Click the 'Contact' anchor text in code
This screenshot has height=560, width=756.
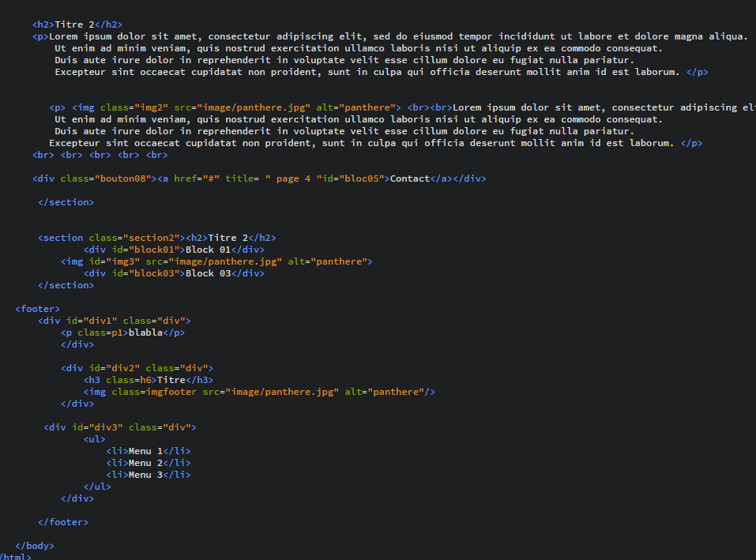click(x=410, y=179)
